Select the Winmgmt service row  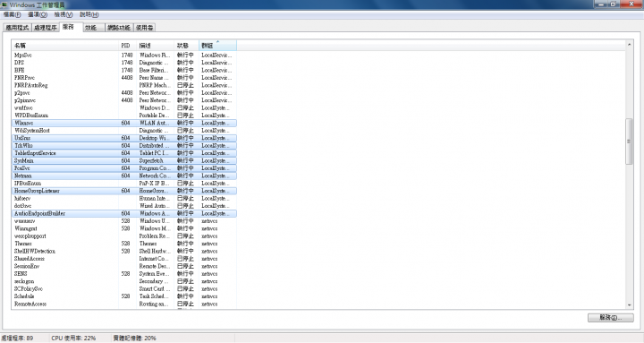[x=124, y=228]
